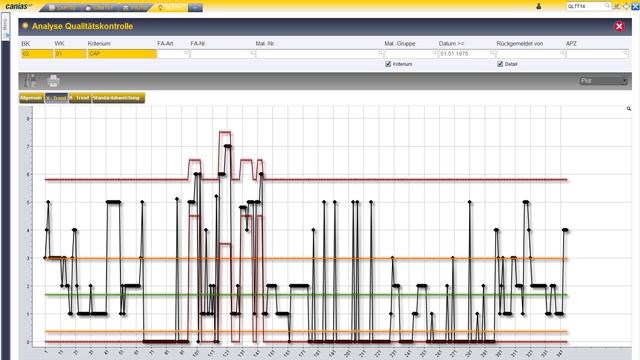Image resolution: width=640 pixels, height=360 pixels.
Task: Click the Rückgemeldet von search magnifier
Action: click(x=562, y=53)
